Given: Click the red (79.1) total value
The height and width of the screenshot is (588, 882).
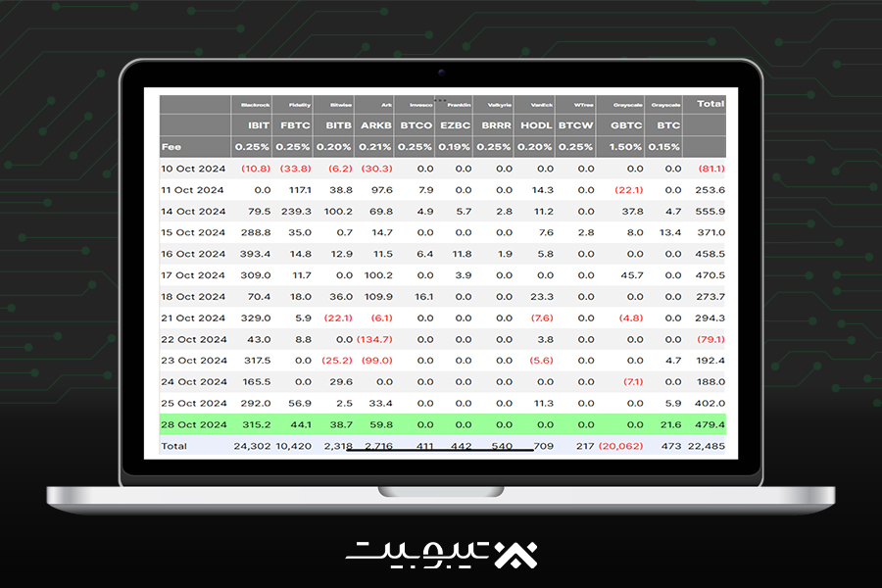Looking at the screenshot, I should pyautogui.click(x=711, y=339).
